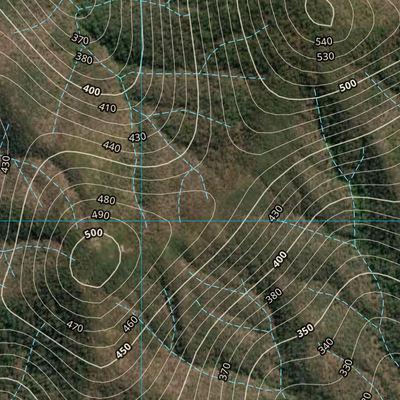The width and height of the screenshot is (400, 400).
Task: Select the 410 contour label
Action: click(108, 108)
